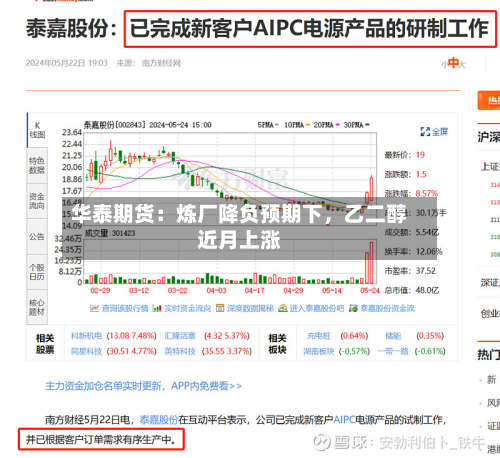Open the 资金流向 tab

click(x=37, y=201)
